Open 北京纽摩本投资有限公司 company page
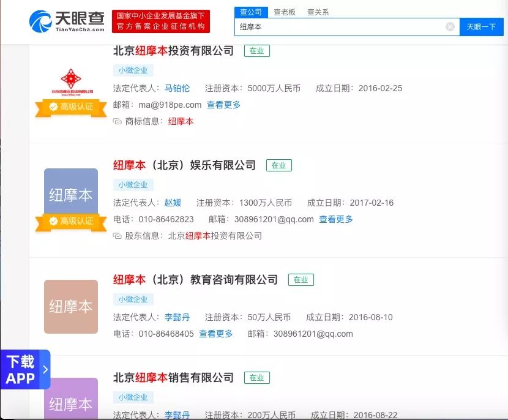508x420 pixels. pyautogui.click(x=174, y=51)
